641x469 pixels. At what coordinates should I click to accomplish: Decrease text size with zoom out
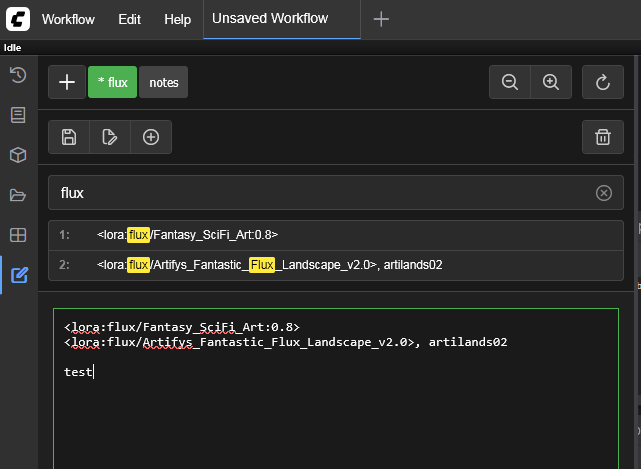pyautogui.click(x=510, y=82)
